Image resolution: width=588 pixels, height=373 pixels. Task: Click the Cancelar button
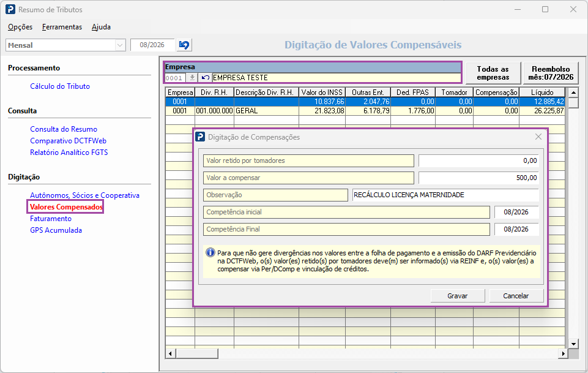click(516, 296)
